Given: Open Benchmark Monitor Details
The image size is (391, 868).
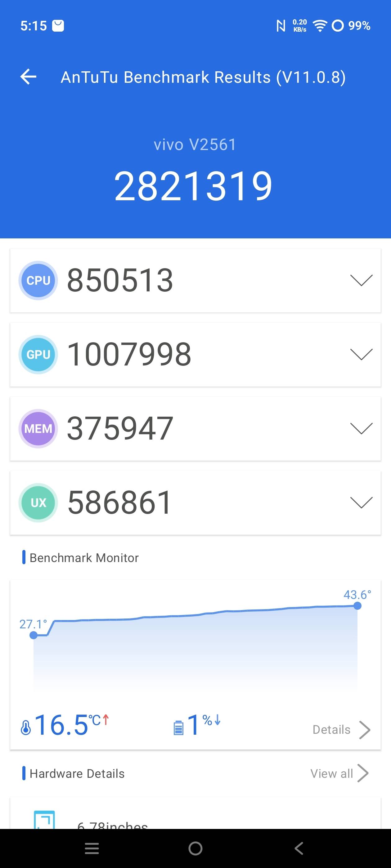Looking at the screenshot, I should [341, 729].
